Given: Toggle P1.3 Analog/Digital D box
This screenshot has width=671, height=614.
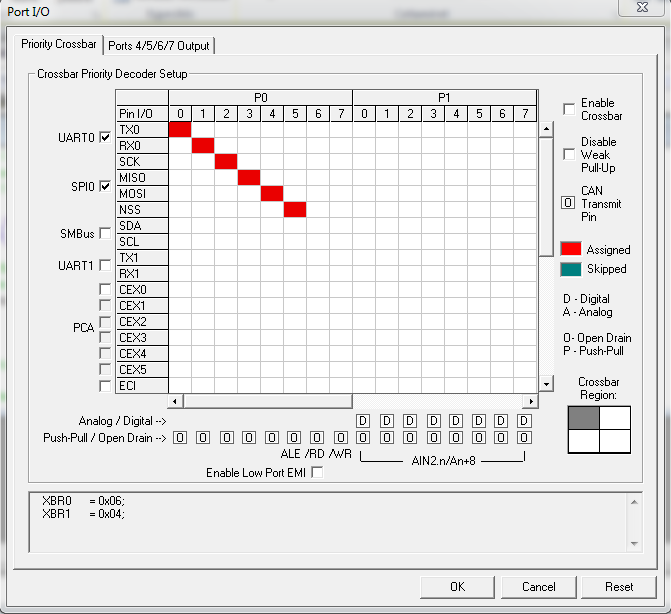Looking at the screenshot, I should point(433,421).
